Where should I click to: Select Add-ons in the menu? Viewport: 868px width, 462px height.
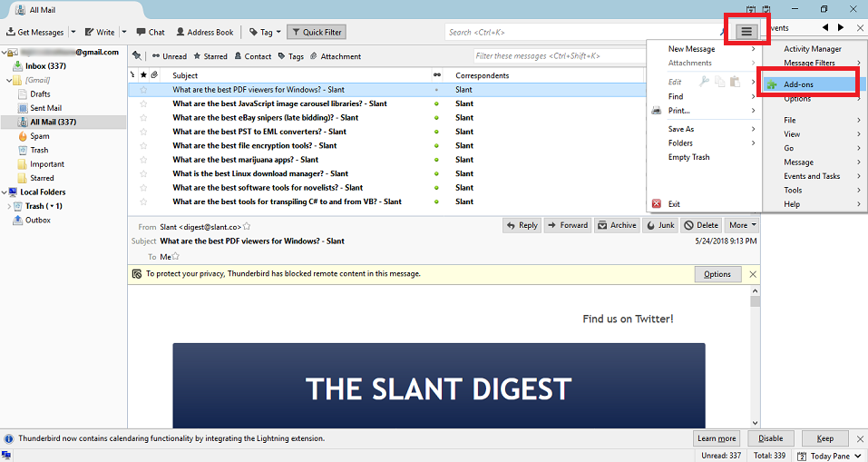point(810,84)
